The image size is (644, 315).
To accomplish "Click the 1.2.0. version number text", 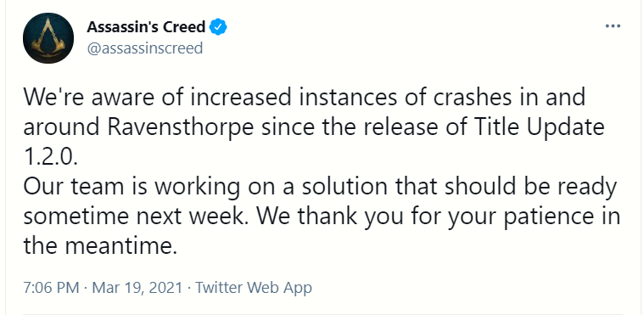I will [50, 157].
